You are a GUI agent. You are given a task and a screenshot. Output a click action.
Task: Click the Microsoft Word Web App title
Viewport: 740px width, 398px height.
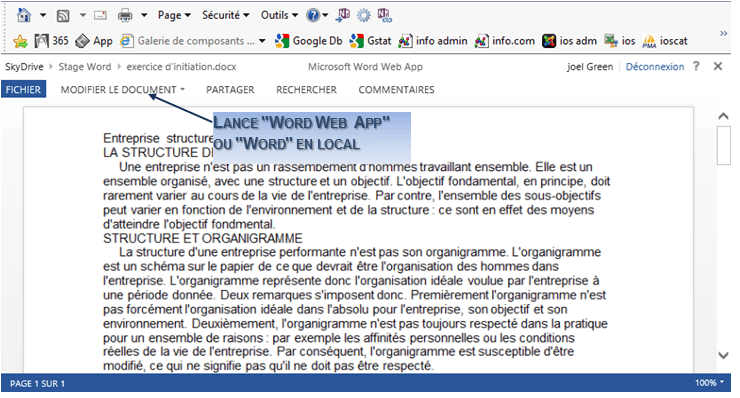[x=365, y=67]
